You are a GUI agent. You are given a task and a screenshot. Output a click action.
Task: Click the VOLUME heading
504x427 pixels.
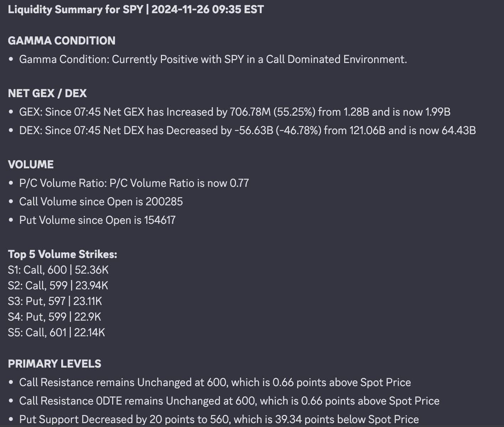[31, 164]
